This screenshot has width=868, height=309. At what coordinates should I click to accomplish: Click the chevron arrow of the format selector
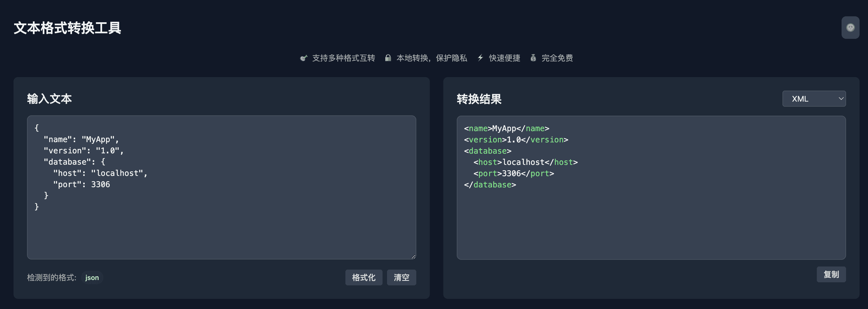(841, 99)
